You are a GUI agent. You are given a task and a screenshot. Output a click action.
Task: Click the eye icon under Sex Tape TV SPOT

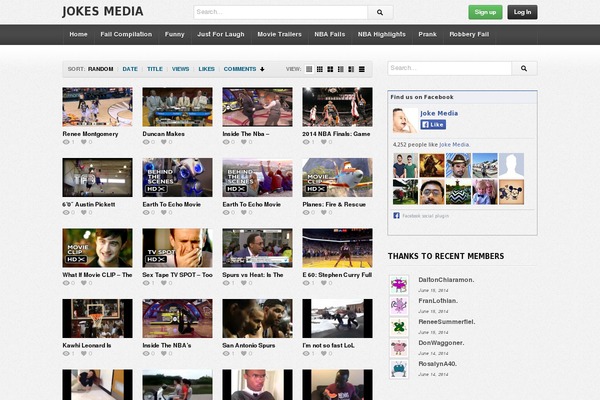click(x=146, y=283)
